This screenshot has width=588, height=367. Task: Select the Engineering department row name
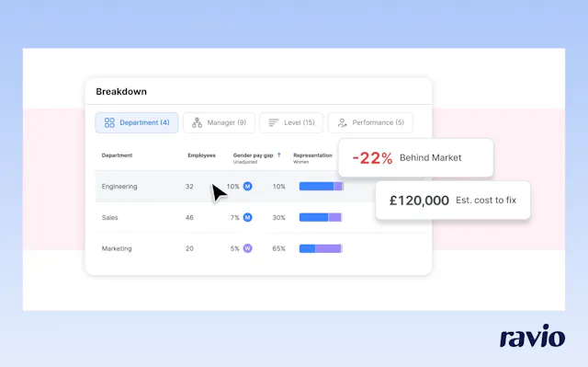119,187
